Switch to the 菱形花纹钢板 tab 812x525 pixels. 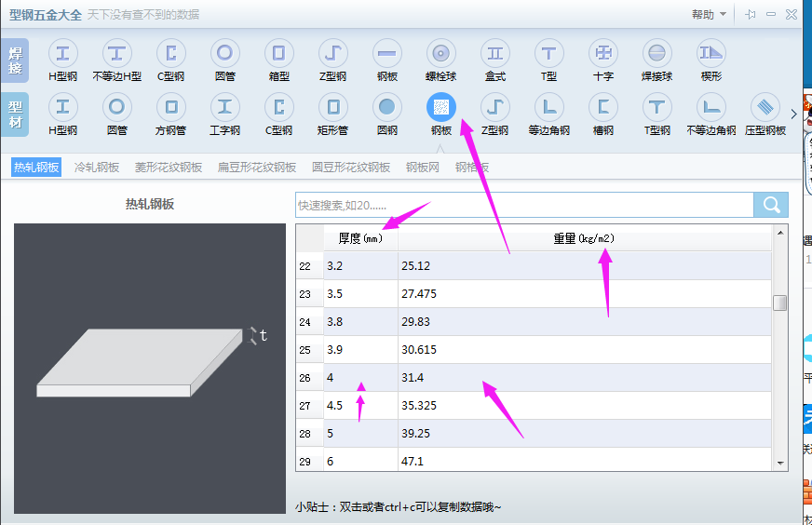click(x=169, y=168)
